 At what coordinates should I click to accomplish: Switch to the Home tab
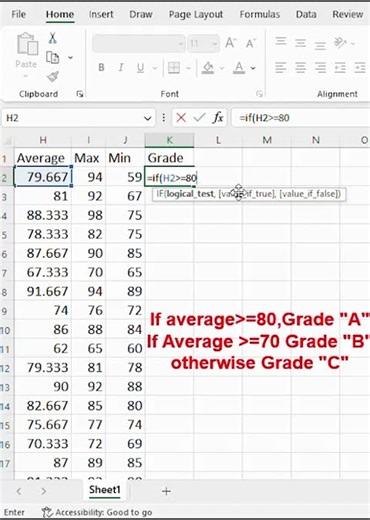(x=60, y=14)
